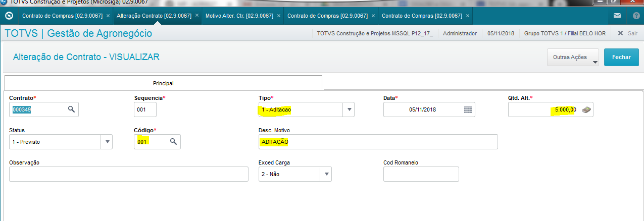This screenshot has width=644, height=221.
Task: Expand the Exced Carga dropdown arrow
Action: (326, 174)
